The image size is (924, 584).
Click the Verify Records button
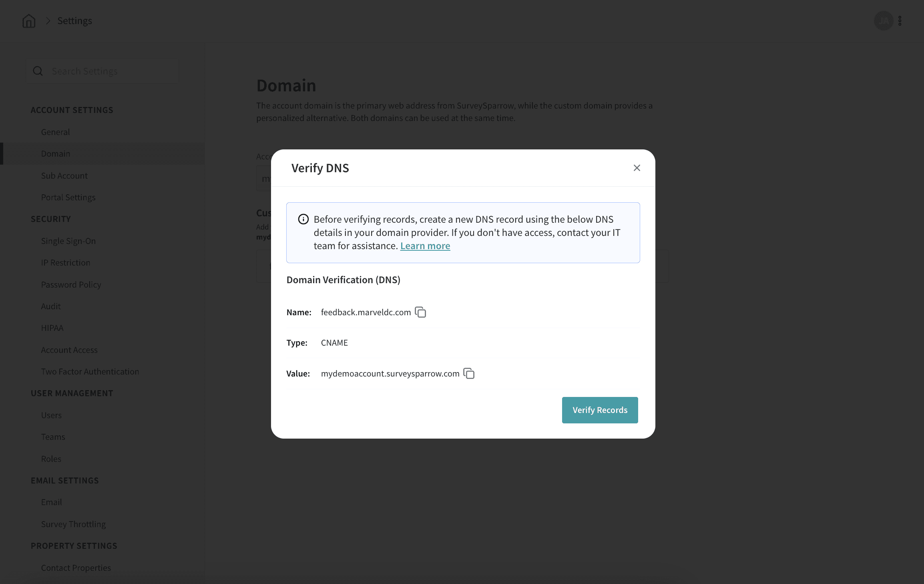click(600, 410)
